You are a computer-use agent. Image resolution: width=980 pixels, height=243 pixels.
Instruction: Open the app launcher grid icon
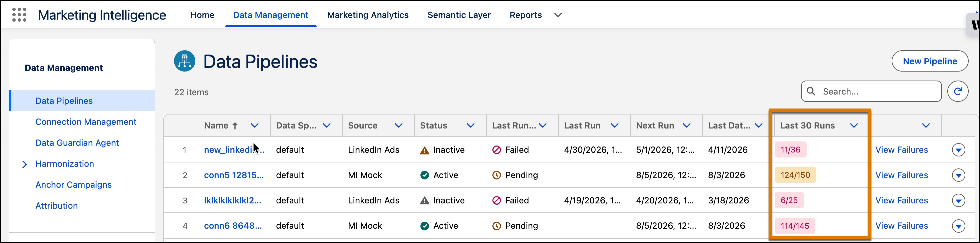pyautogui.click(x=19, y=15)
